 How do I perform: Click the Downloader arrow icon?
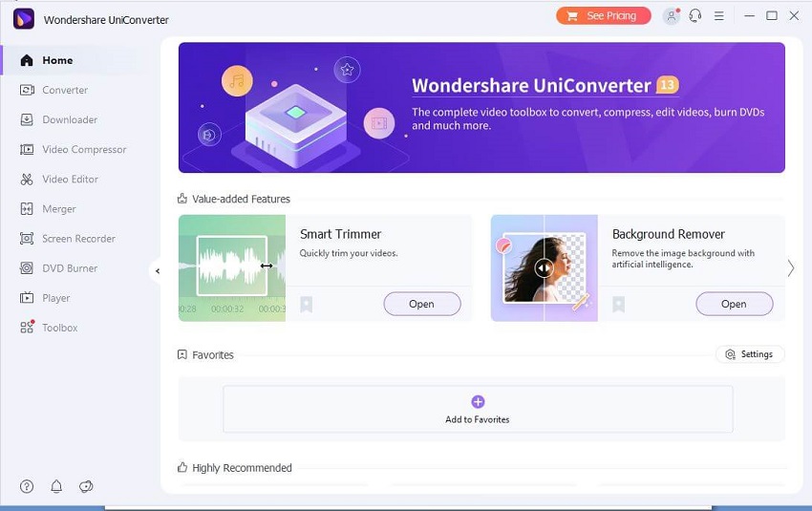[27, 119]
